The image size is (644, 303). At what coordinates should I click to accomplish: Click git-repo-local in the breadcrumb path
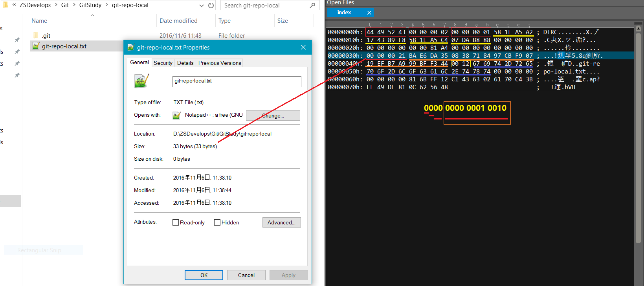pos(130,5)
